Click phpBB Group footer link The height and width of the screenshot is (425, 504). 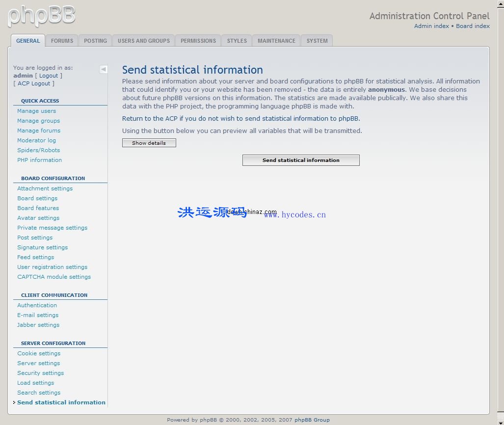click(x=312, y=420)
